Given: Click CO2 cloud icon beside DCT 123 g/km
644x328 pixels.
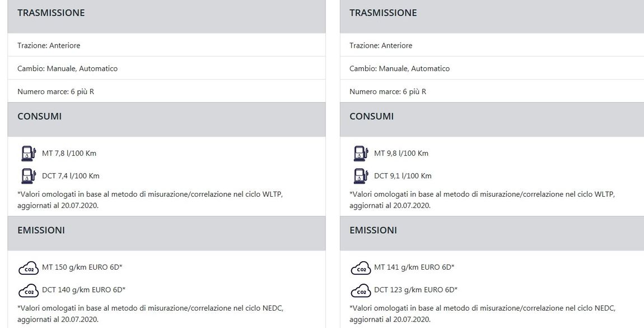Looking at the screenshot, I should pyautogui.click(x=361, y=290).
